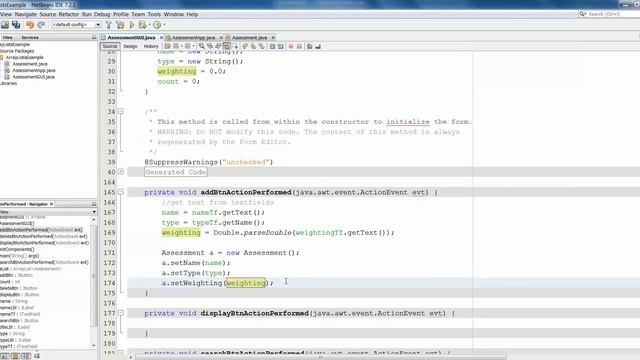Image resolution: width=640 pixels, height=360 pixels.
Task: Click the Last Edit editor icon
Action: pos(167,46)
